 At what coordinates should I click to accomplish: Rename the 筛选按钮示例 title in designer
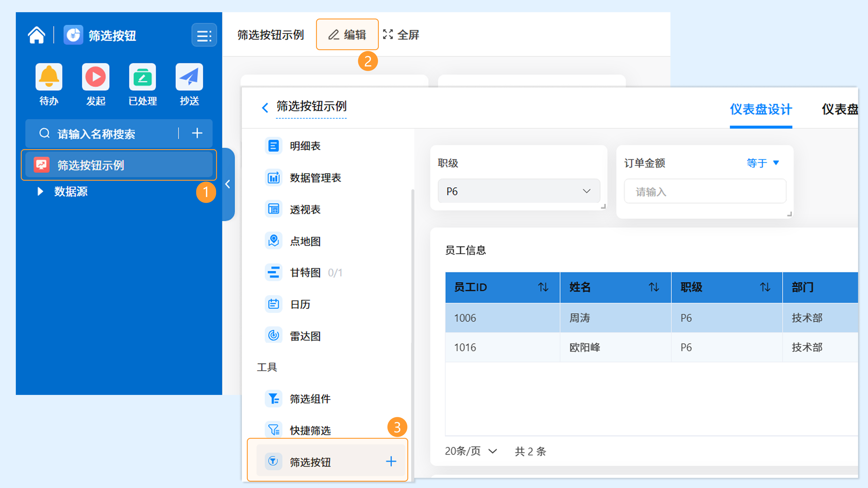pos(311,106)
